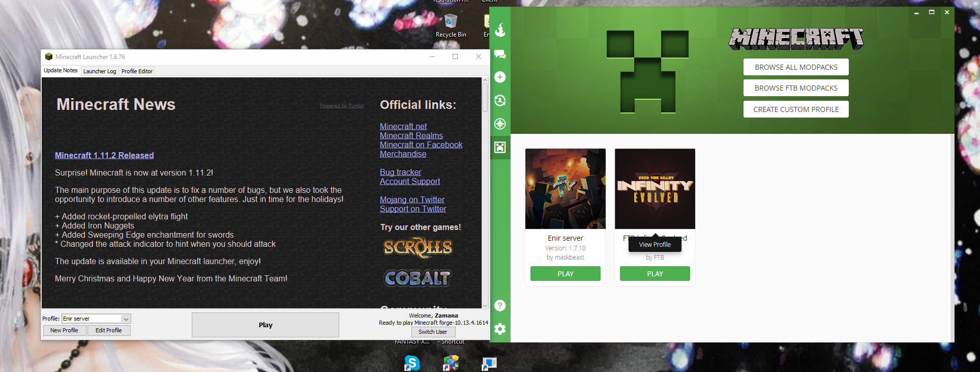Switch to the Launcher Log tab

click(100, 71)
